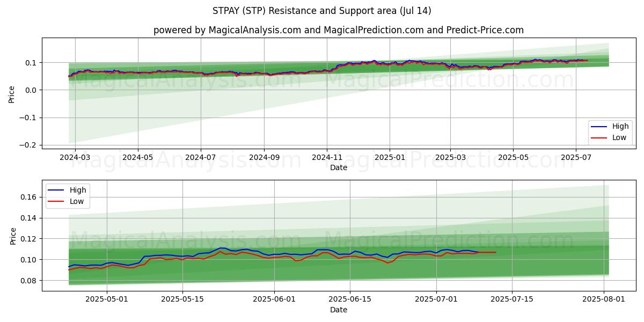Click the "2025-07-01" x-axis label
The image size is (644, 322).
pyautogui.click(x=437, y=301)
